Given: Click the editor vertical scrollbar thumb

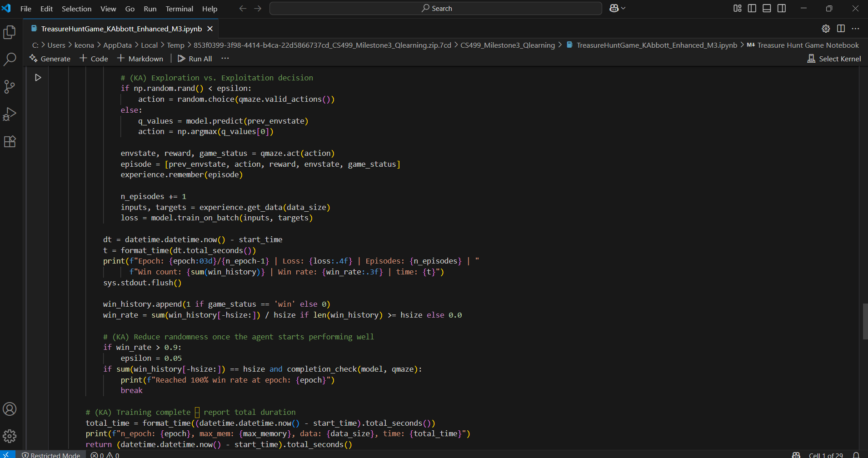Looking at the screenshot, I should click(x=865, y=321).
